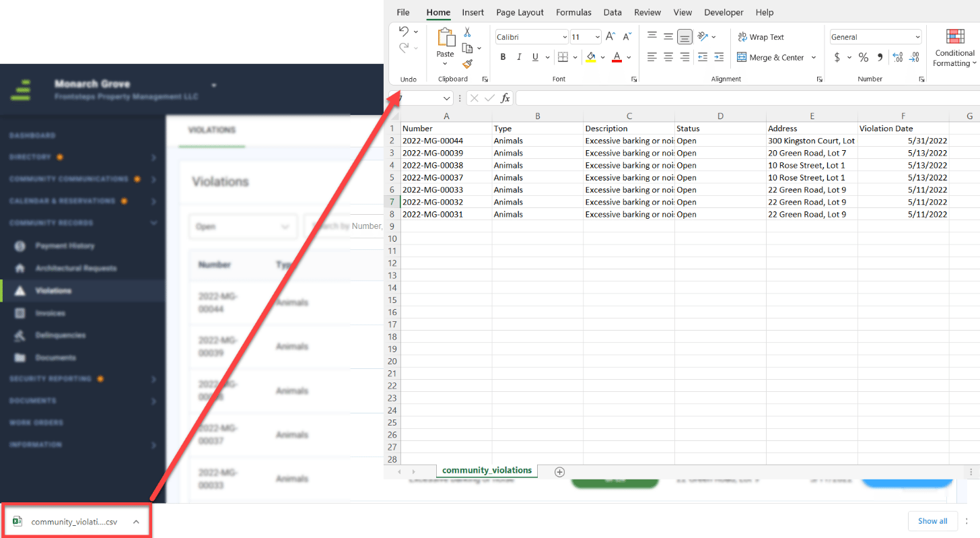Click the Top Align icon
The width and height of the screenshot is (980, 538).
[x=652, y=36]
